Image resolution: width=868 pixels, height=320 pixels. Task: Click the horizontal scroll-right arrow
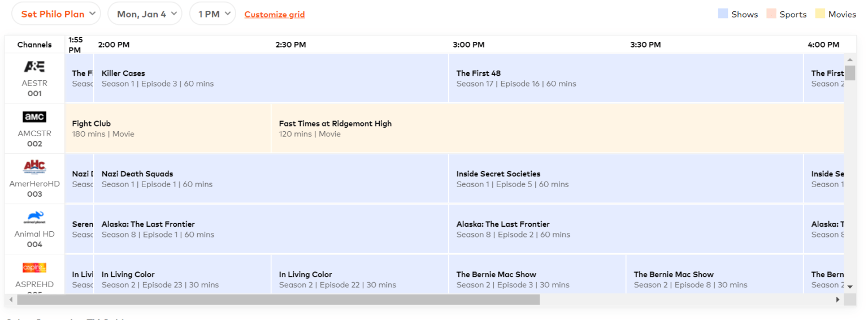(839, 300)
